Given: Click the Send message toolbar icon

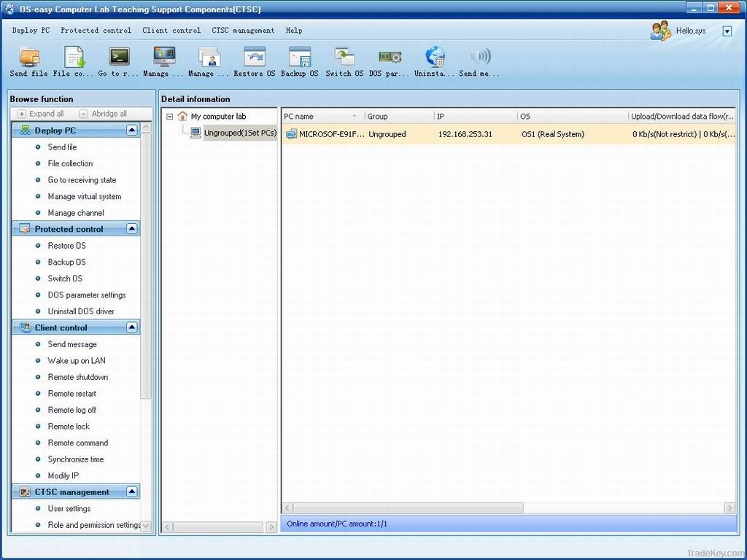Looking at the screenshot, I should [x=480, y=62].
